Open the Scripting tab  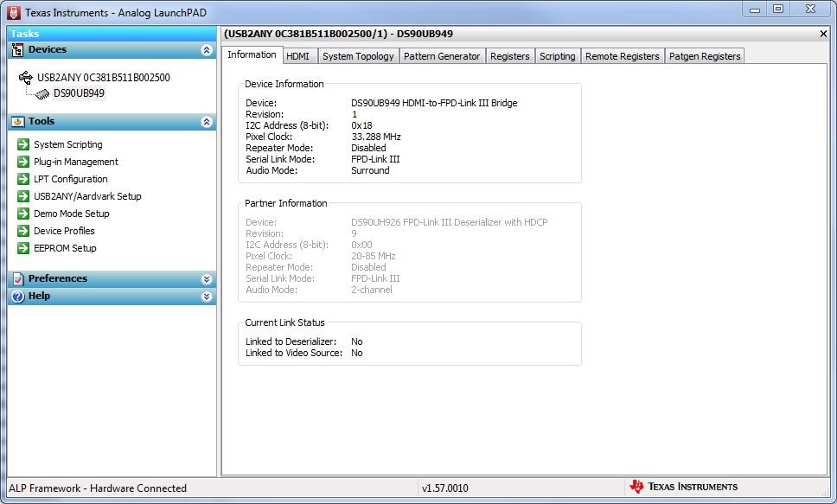[558, 56]
